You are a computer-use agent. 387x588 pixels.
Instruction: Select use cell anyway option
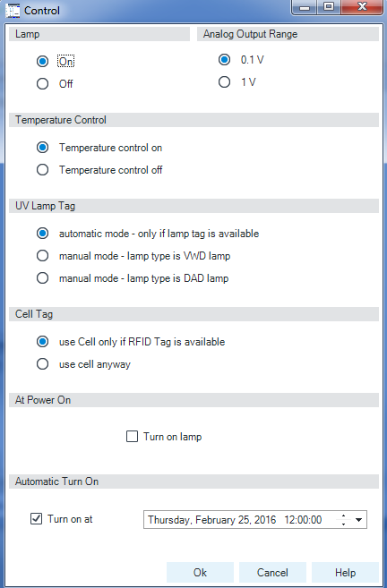pos(42,364)
